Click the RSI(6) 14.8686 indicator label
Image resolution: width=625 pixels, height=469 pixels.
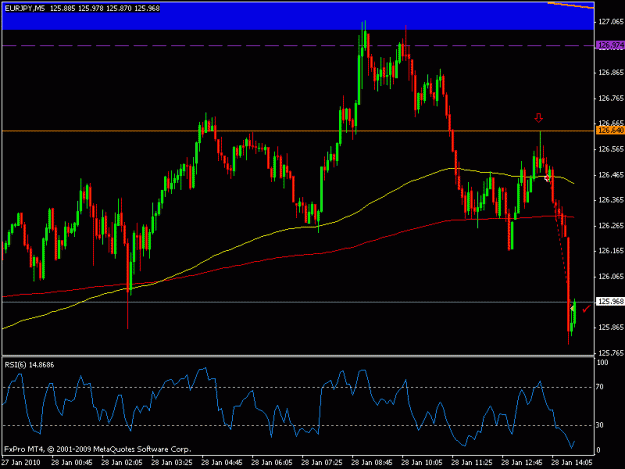pyautogui.click(x=29, y=365)
